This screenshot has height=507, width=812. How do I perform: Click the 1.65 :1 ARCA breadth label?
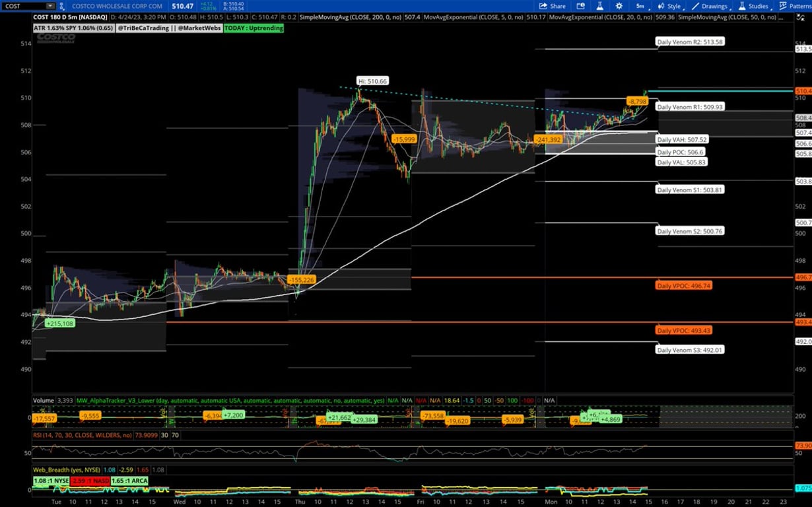[130, 481]
